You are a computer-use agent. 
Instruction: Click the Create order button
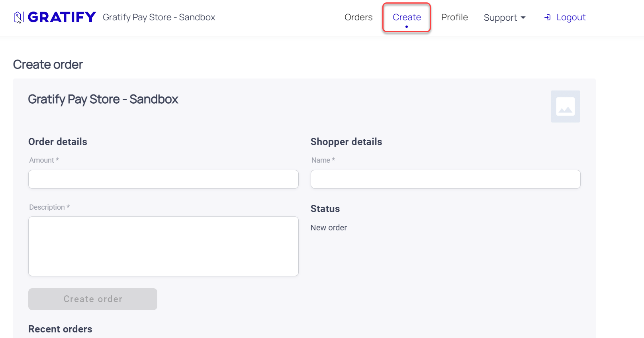tap(93, 299)
